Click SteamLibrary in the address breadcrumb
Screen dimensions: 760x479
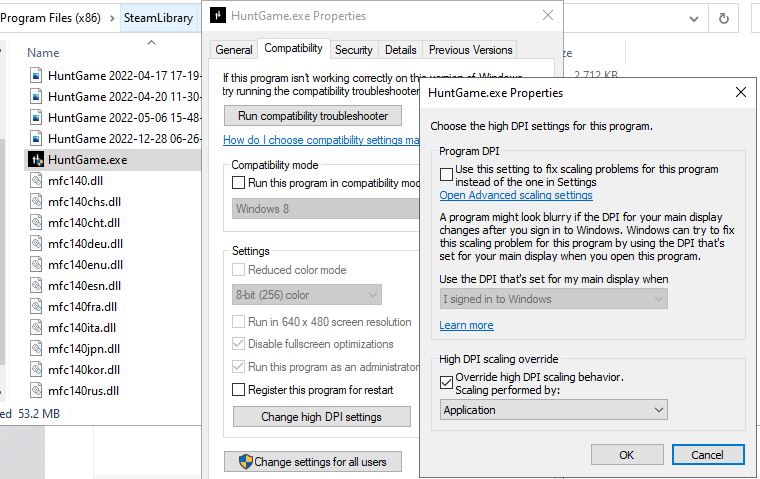158,18
